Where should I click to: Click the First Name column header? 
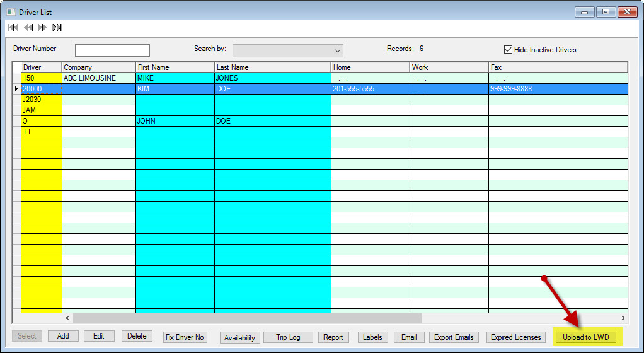click(x=175, y=67)
